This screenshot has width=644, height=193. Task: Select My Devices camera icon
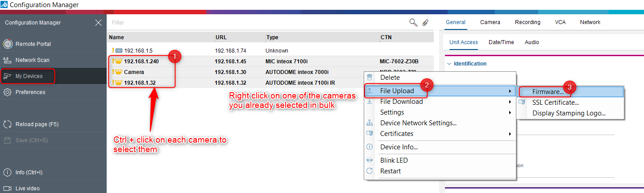8,76
